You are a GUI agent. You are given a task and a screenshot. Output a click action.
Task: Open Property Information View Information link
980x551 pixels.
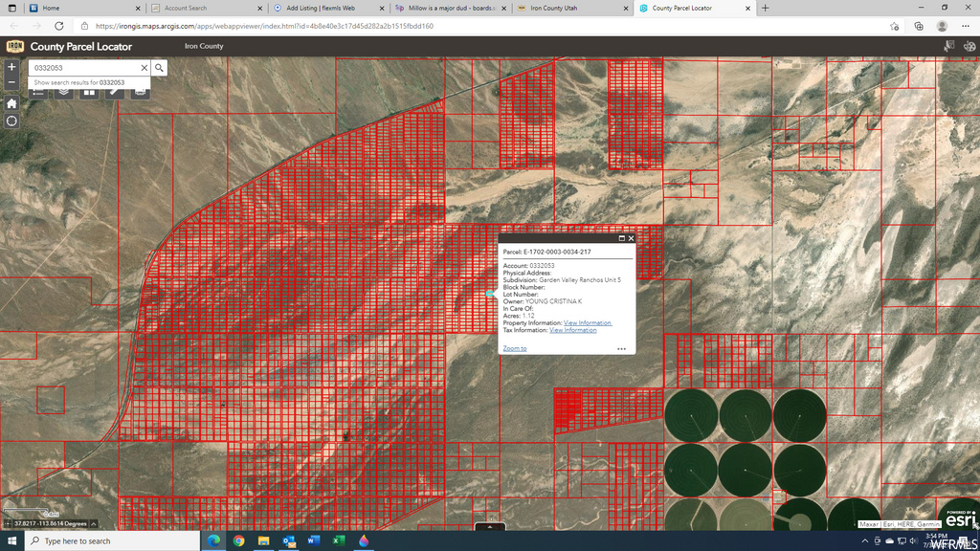coord(587,323)
